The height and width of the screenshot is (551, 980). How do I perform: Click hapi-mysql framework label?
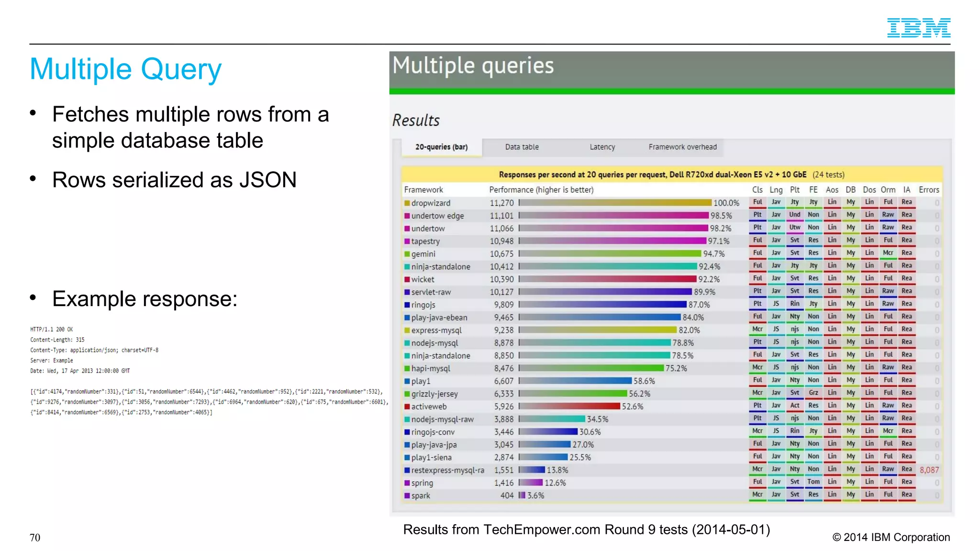431,368
